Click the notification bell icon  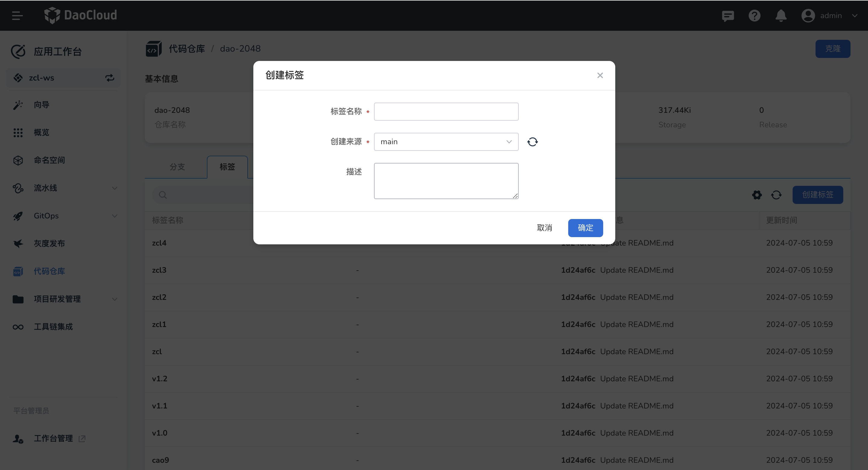[781, 16]
